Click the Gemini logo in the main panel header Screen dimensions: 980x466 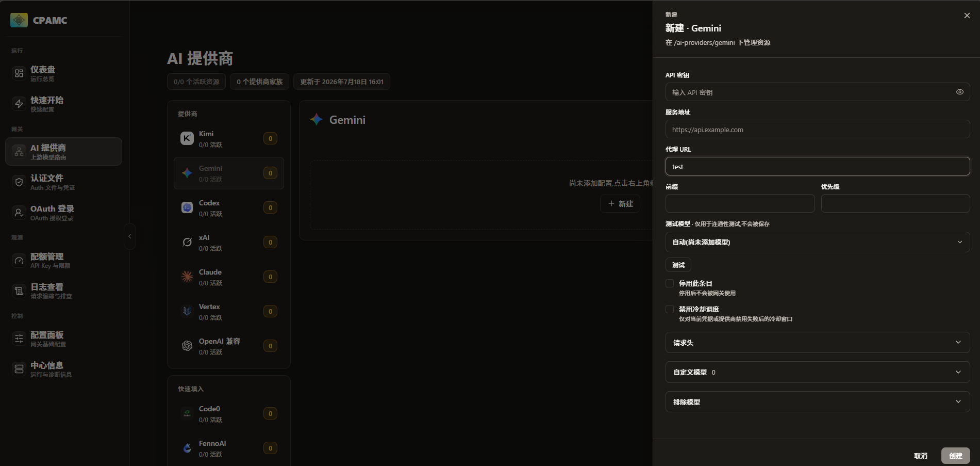(x=317, y=120)
